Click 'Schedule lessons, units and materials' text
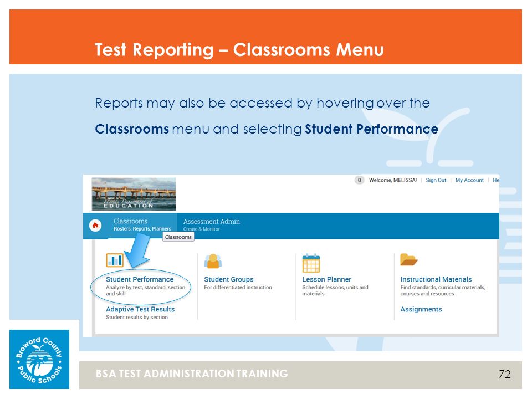This screenshot has height=399, width=532. coord(335,290)
